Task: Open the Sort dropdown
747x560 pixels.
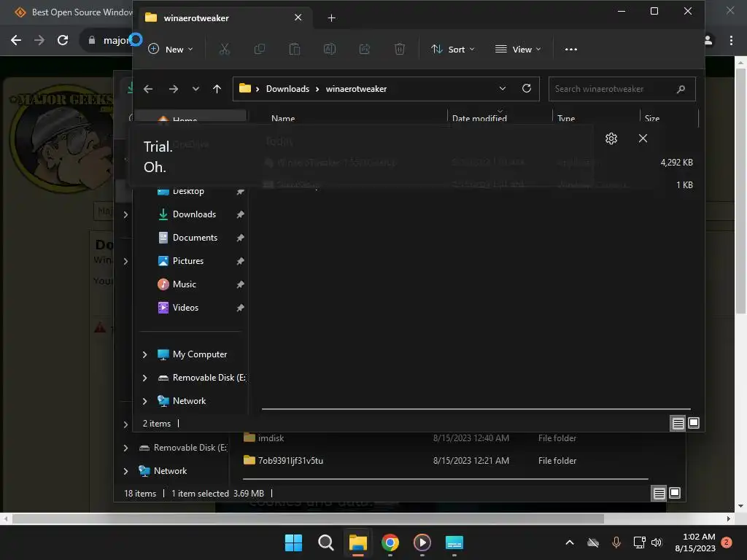Action: (x=452, y=49)
